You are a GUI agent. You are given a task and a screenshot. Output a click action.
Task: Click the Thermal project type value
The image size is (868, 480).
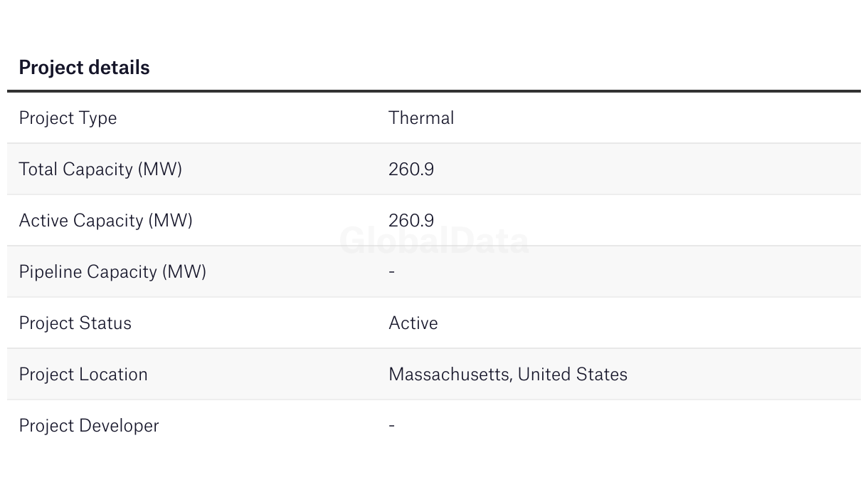[421, 118]
